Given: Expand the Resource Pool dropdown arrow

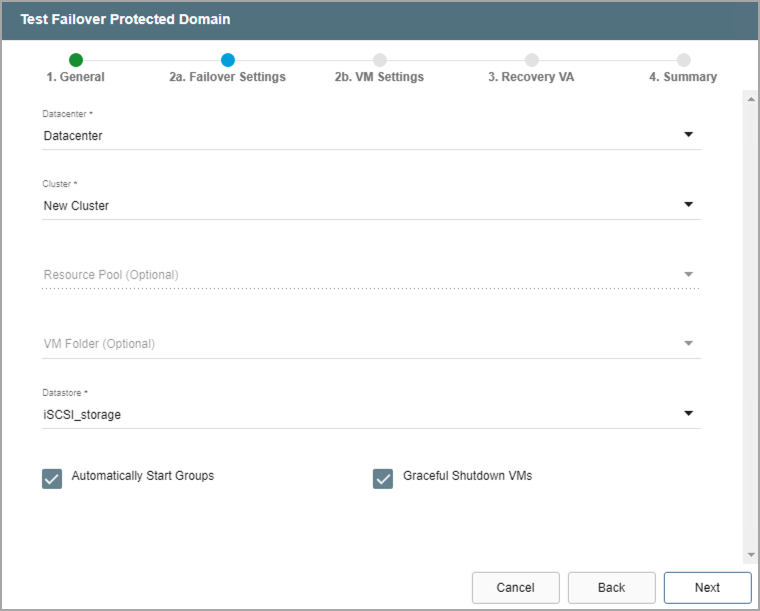Looking at the screenshot, I should (688, 274).
